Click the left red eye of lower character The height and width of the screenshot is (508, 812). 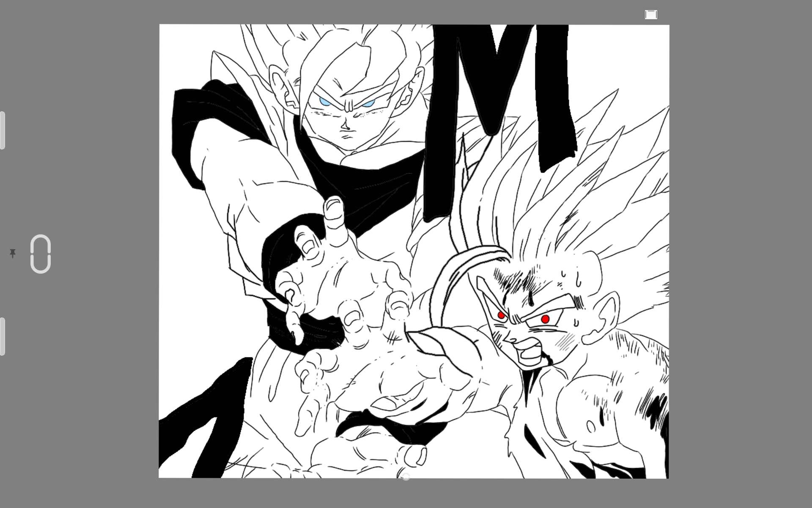502,315
